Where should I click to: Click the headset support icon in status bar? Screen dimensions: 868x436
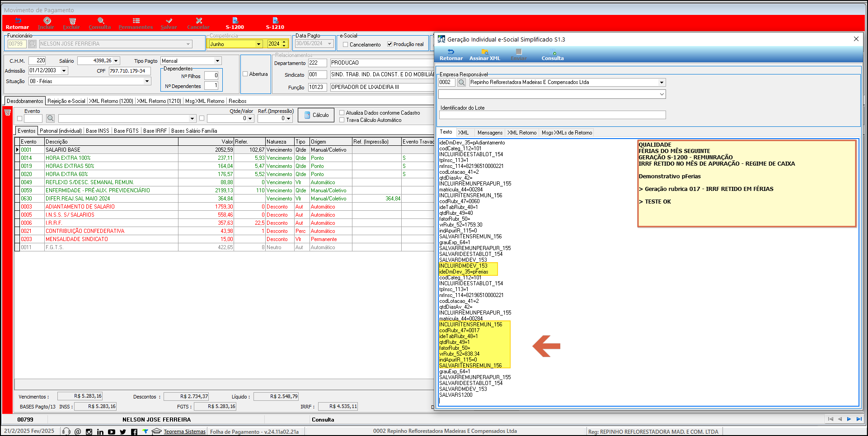pyautogui.click(x=66, y=431)
